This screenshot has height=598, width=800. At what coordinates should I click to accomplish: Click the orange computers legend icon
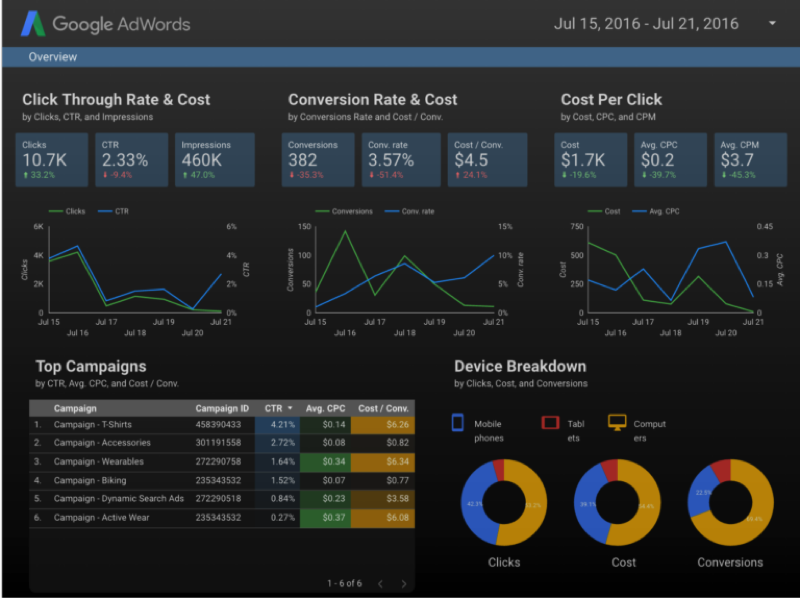[x=617, y=424]
